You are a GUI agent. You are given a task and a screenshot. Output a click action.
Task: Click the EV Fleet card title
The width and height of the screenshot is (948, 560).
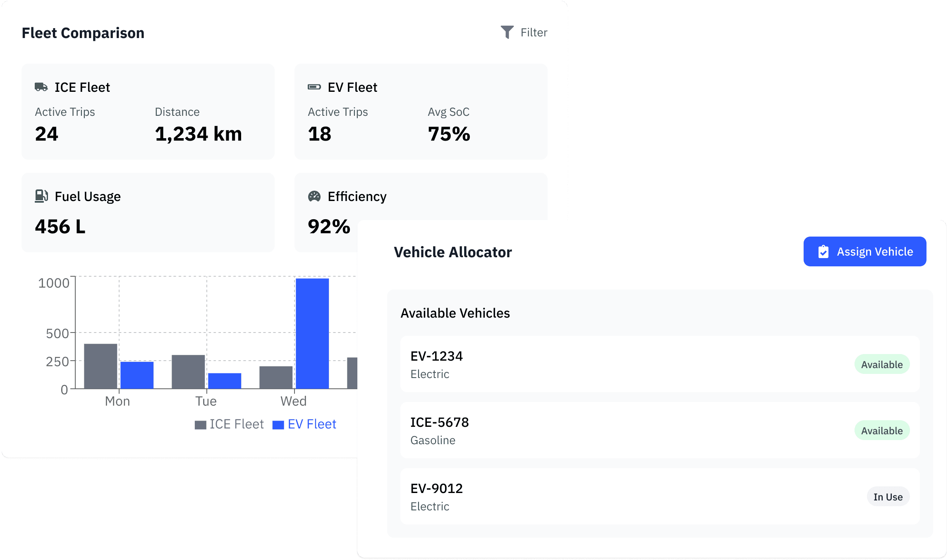(x=352, y=87)
